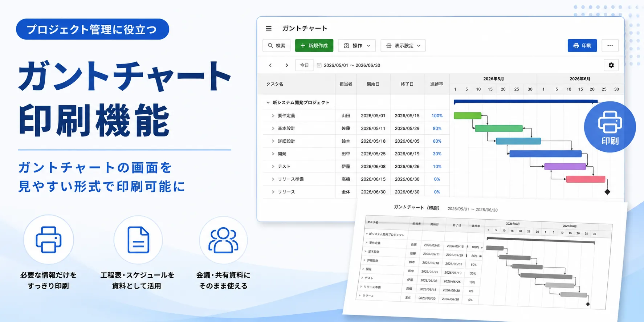
Task: Open the 表示設定 dropdown
Action: point(403,46)
